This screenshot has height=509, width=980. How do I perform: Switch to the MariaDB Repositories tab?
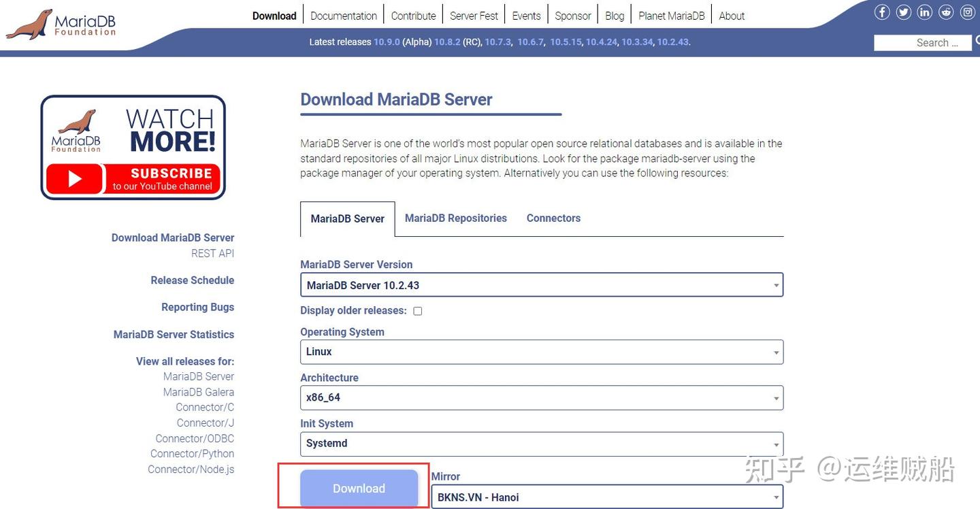(x=455, y=218)
